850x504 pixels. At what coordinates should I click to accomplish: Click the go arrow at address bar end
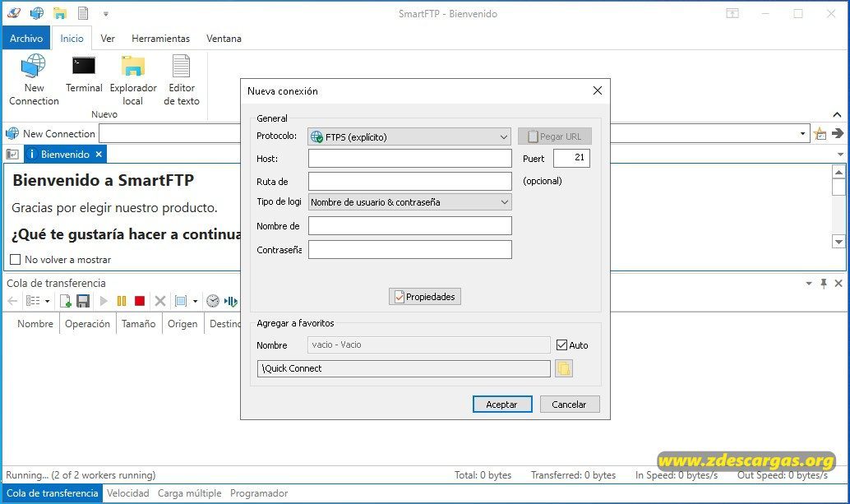coord(838,133)
